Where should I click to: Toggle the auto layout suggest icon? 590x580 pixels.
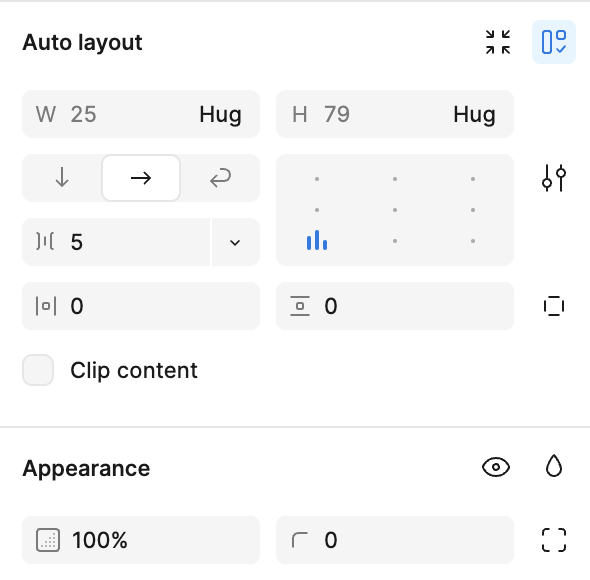click(x=554, y=42)
